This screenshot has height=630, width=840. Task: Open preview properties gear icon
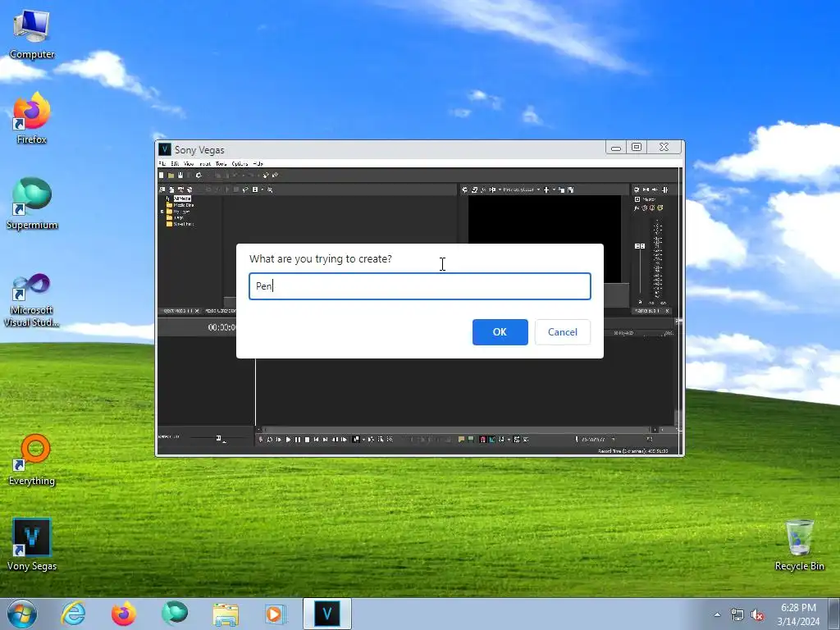click(x=464, y=189)
